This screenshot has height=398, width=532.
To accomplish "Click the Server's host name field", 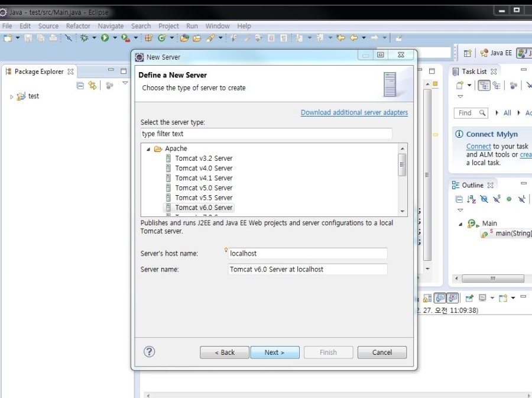I will click(x=307, y=254).
